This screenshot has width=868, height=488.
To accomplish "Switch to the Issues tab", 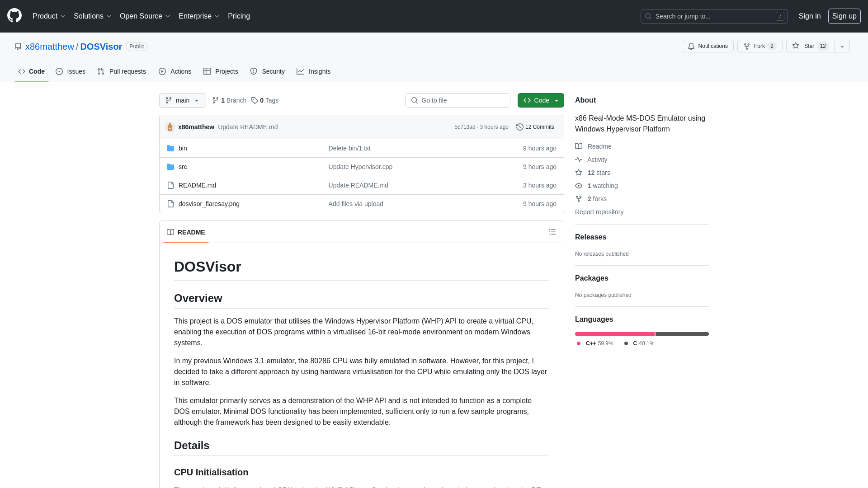I will click(71, 71).
